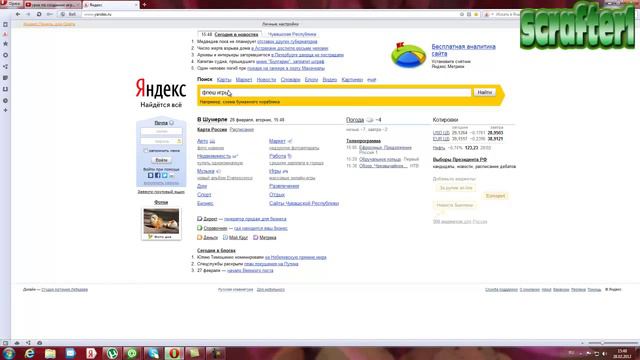This screenshot has width=640, height=360.
Task: Open the Карты search category
Action: coord(224,80)
